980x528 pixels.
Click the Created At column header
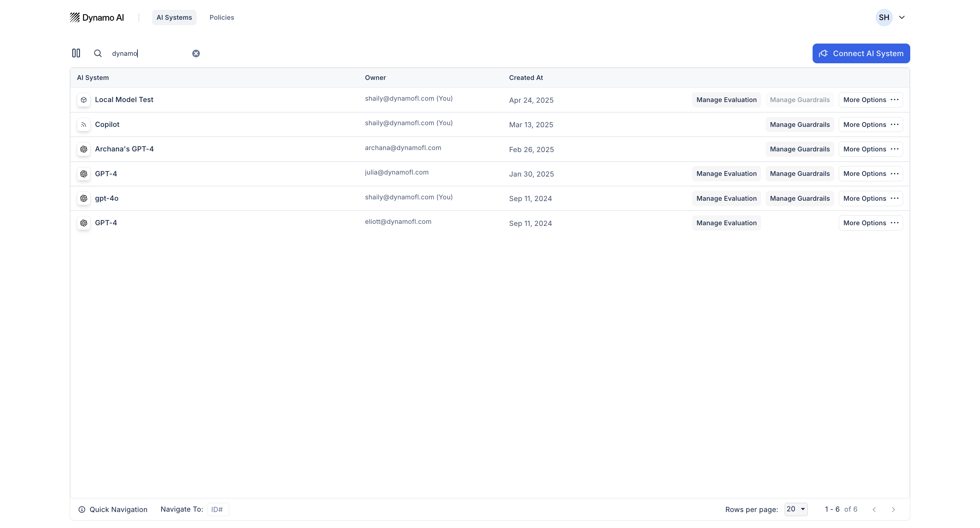pyautogui.click(x=526, y=78)
